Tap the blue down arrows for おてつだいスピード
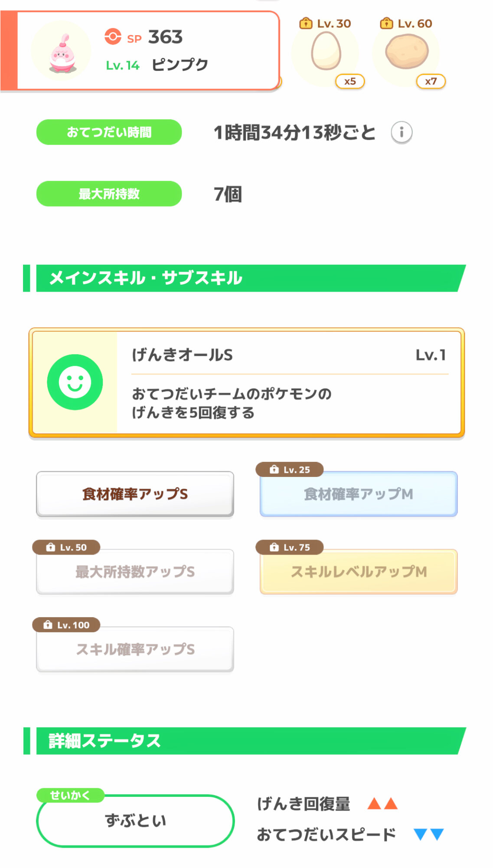This screenshot has height=868, width=493. click(428, 834)
